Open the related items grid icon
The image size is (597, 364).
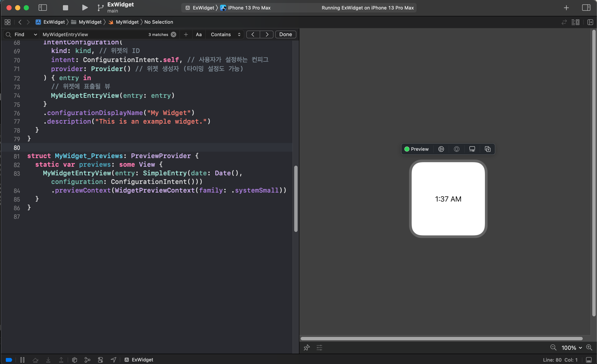8,22
